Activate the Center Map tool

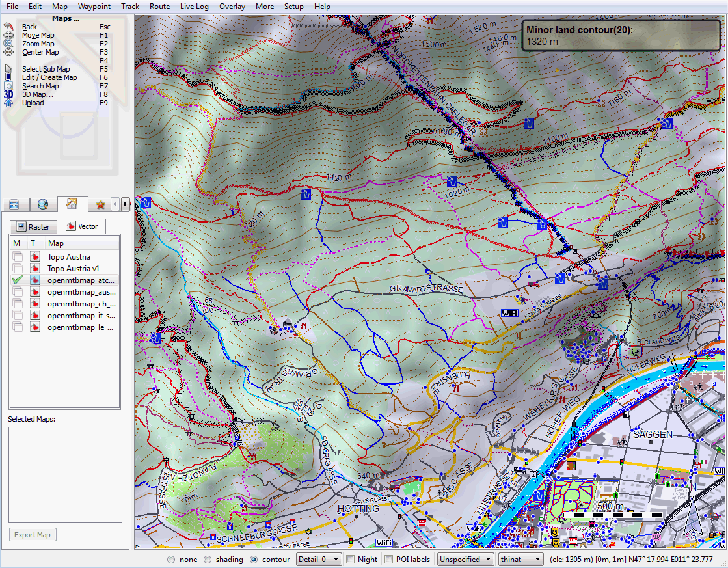[40, 52]
